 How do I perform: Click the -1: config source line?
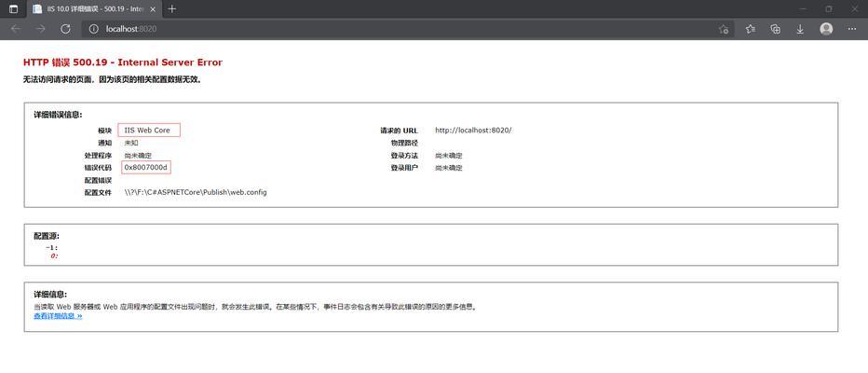tap(52, 248)
